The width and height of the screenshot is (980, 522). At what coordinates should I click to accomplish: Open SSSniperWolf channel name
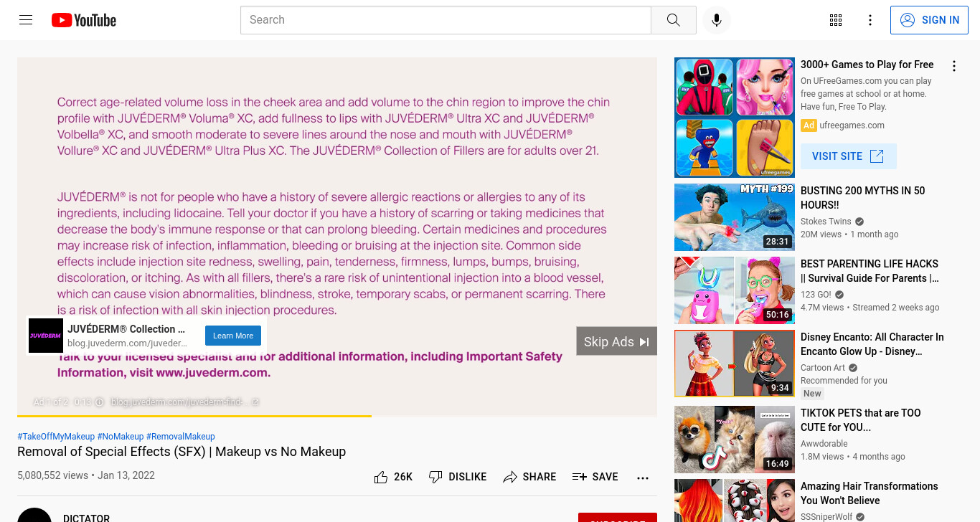tap(826, 517)
